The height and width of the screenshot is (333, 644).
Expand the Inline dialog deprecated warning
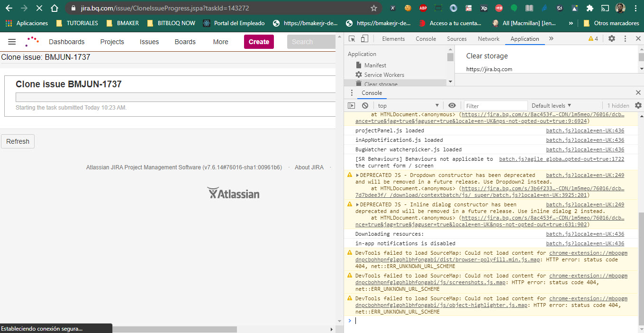coord(358,205)
